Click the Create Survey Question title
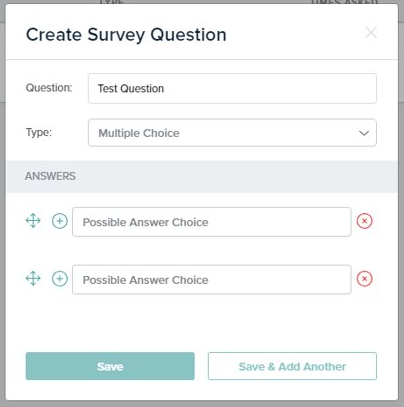Screen dimensions: 404x407 click(126, 35)
